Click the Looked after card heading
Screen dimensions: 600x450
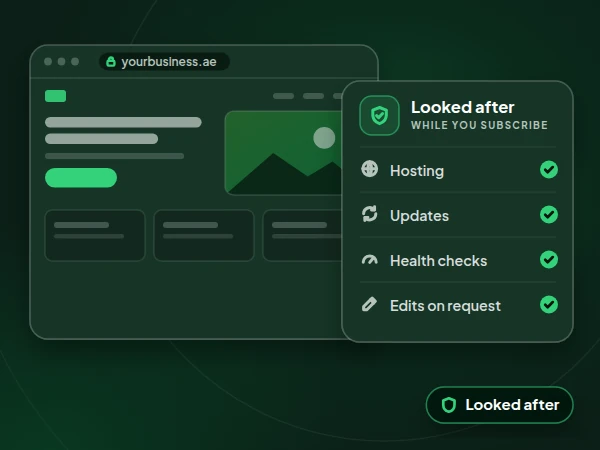click(x=463, y=107)
